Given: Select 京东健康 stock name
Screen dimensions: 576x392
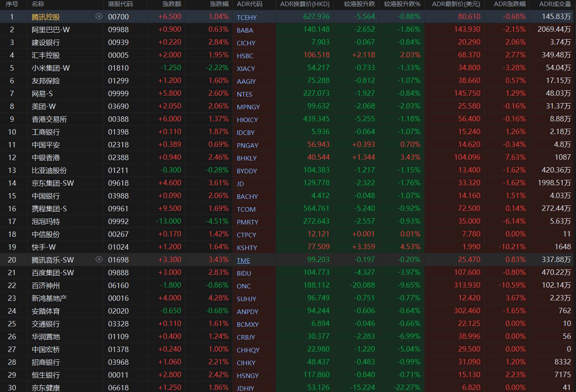Looking at the screenshot, I should [x=46, y=388].
